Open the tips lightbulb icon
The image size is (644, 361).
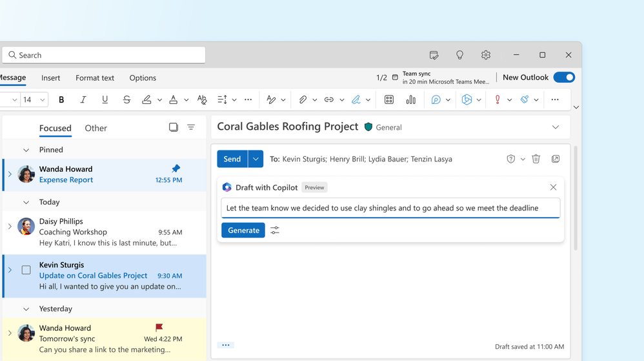click(459, 55)
